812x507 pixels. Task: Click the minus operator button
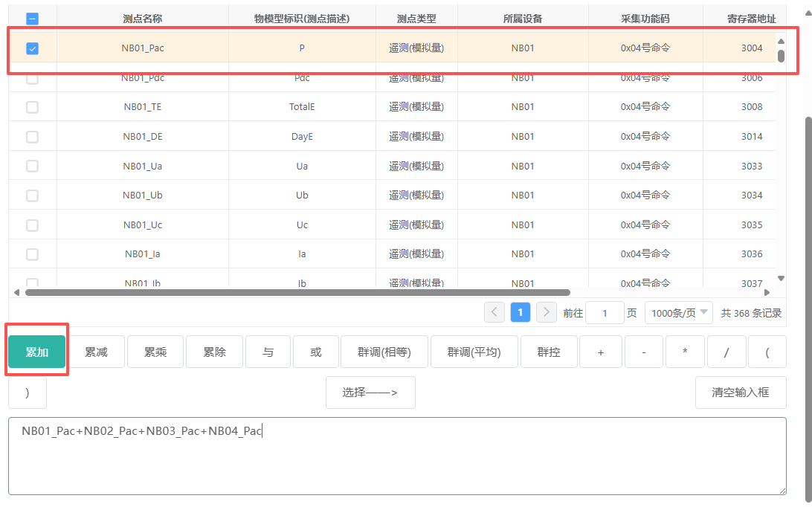tap(642, 352)
